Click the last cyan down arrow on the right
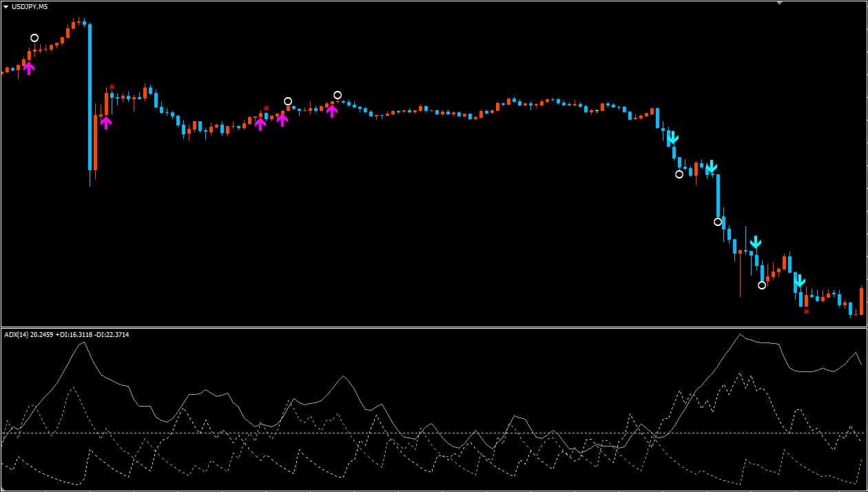868x492 pixels. click(799, 280)
